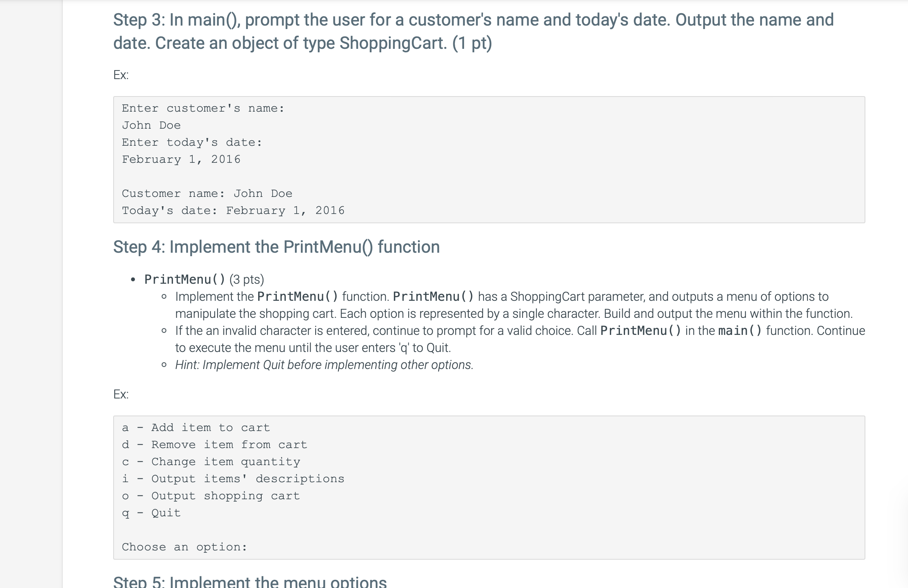Click the 'a - Add item to cart' line
This screenshot has height=588, width=908.
196,428
